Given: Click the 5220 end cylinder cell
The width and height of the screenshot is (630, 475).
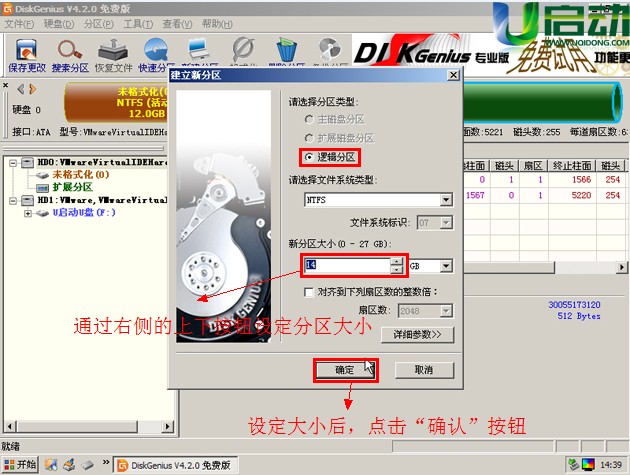Looking at the screenshot, I should pyautogui.click(x=581, y=195).
